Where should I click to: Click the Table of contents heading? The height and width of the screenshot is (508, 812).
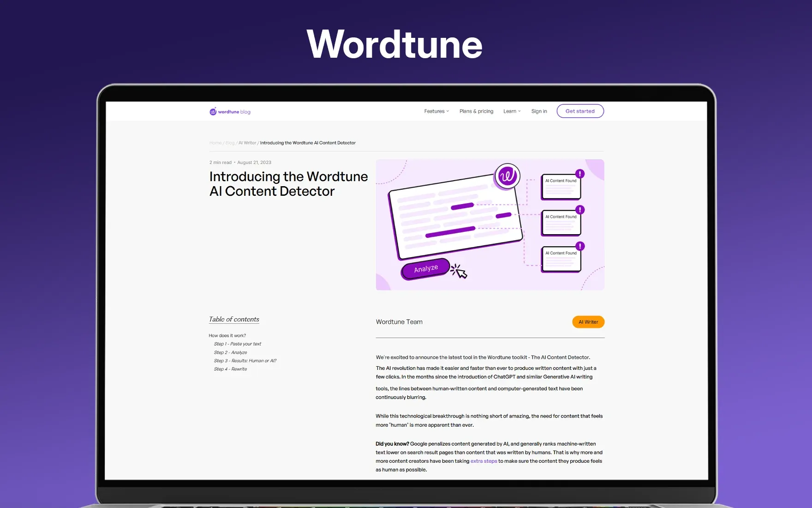coord(234,320)
